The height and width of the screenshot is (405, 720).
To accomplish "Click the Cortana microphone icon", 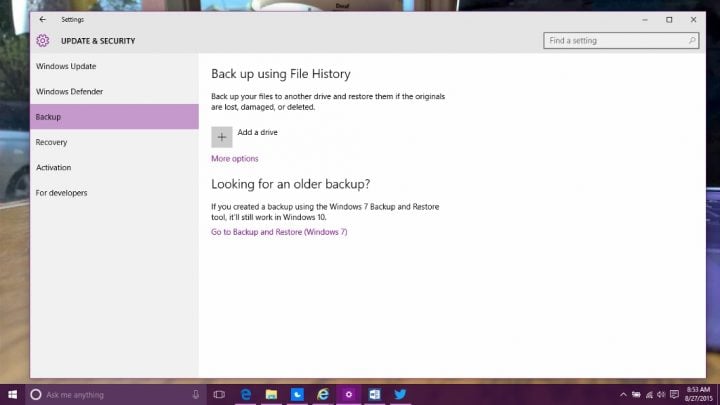I will (196, 394).
